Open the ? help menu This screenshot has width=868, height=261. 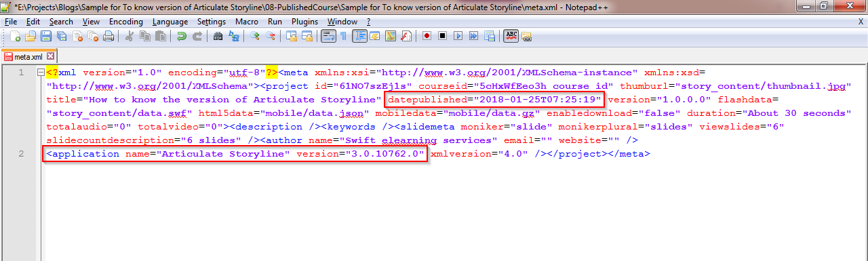tap(368, 22)
